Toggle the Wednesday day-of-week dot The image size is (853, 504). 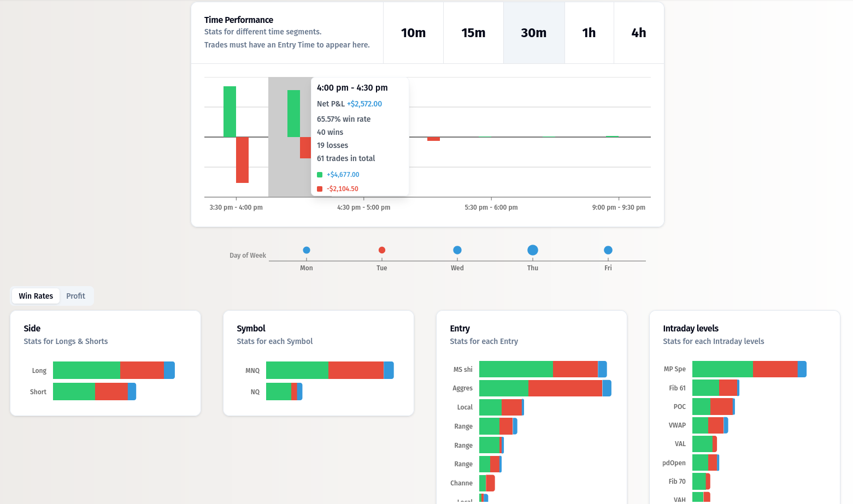pos(457,250)
